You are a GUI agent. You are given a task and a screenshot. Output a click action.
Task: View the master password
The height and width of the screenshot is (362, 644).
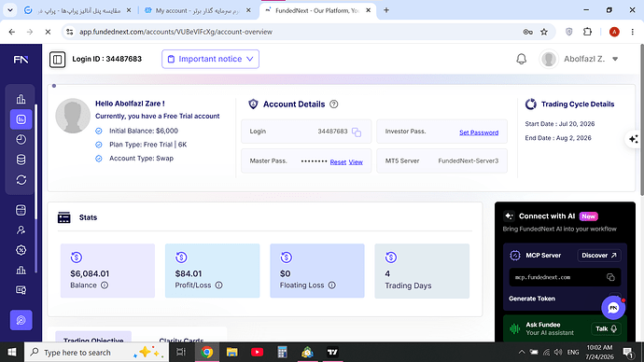pyautogui.click(x=356, y=162)
